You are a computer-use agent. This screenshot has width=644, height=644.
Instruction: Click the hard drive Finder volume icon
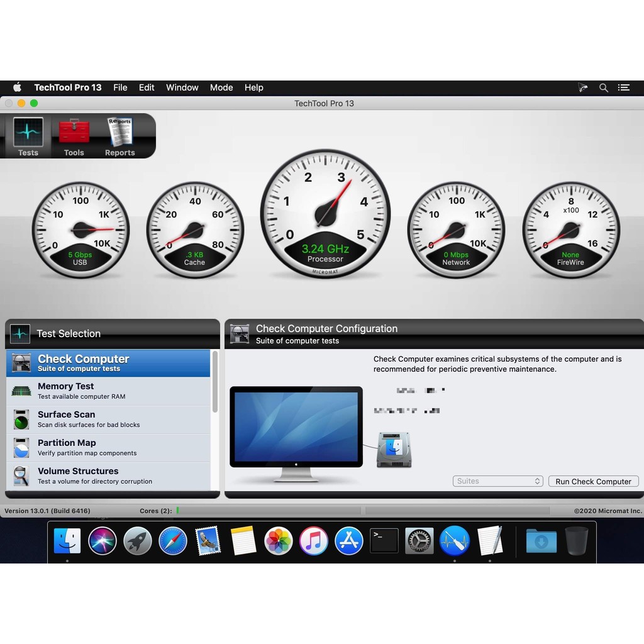coord(394,450)
